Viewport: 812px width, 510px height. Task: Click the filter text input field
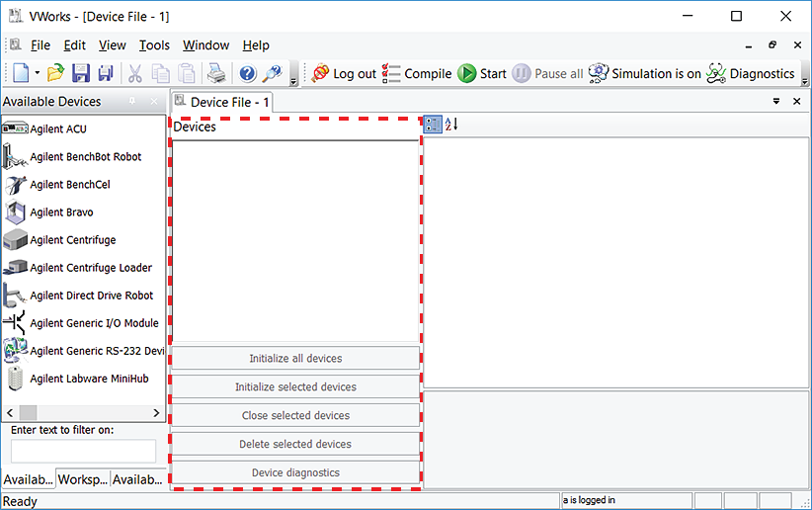[83, 451]
